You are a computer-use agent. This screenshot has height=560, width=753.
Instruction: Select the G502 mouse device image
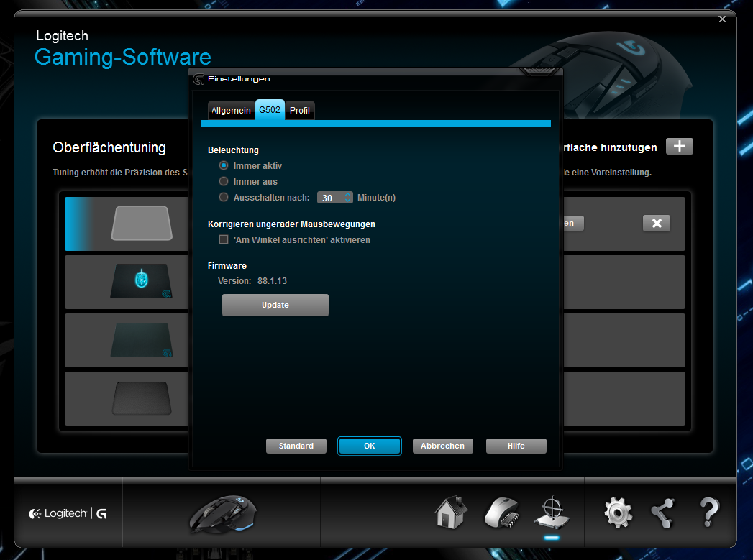pyautogui.click(x=223, y=515)
